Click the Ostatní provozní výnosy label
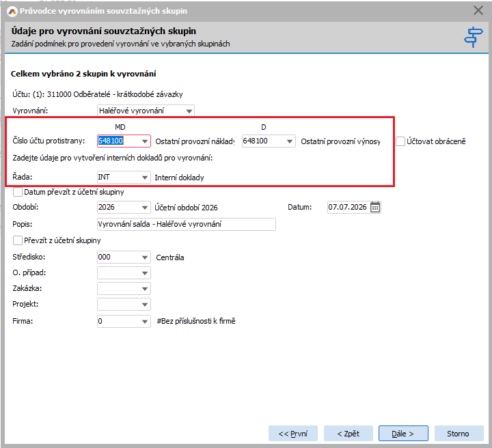Screen dimensions: 492x448 coord(340,141)
